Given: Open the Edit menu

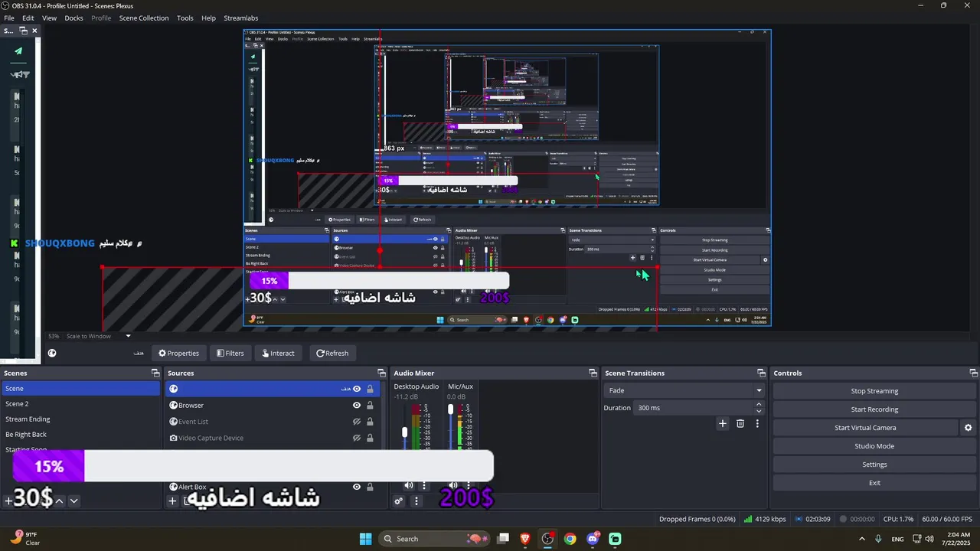Looking at the screenshot, I should [x=28, y=18].
